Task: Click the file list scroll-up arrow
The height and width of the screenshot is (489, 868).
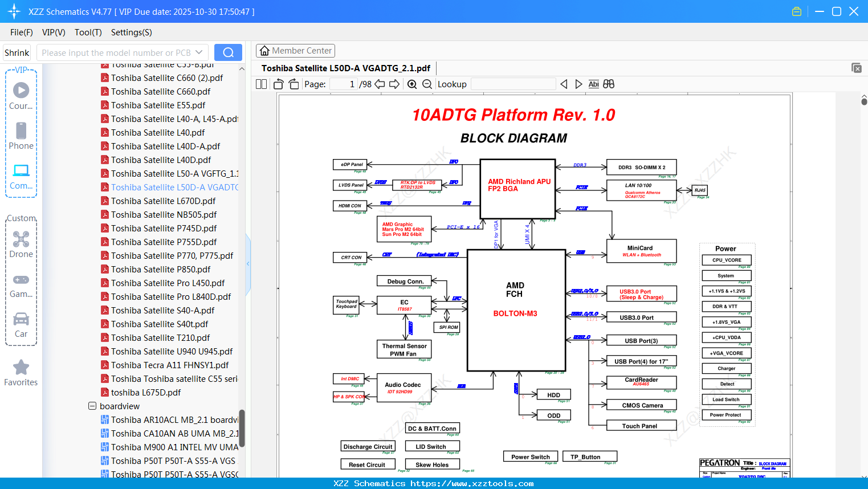Action: tap(242, 69)
